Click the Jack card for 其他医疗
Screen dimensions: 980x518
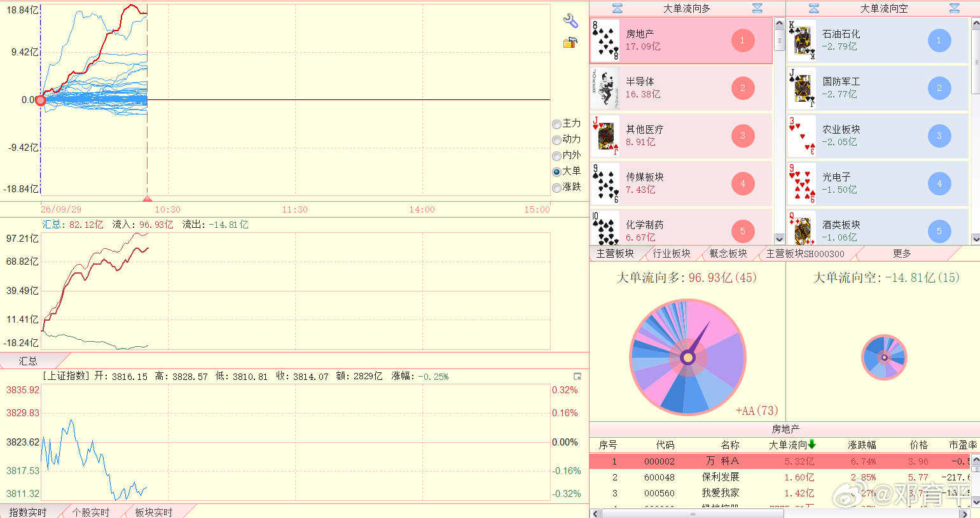[x=605, y=136]
